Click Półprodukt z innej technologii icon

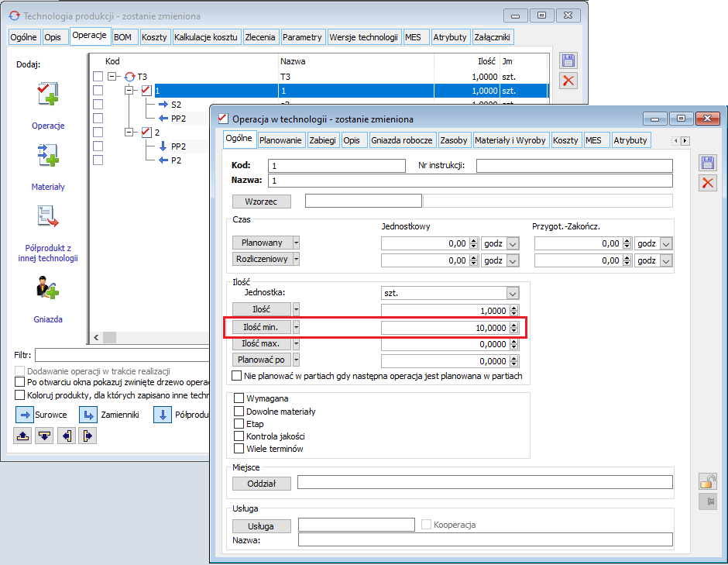[x=48, y=216]
